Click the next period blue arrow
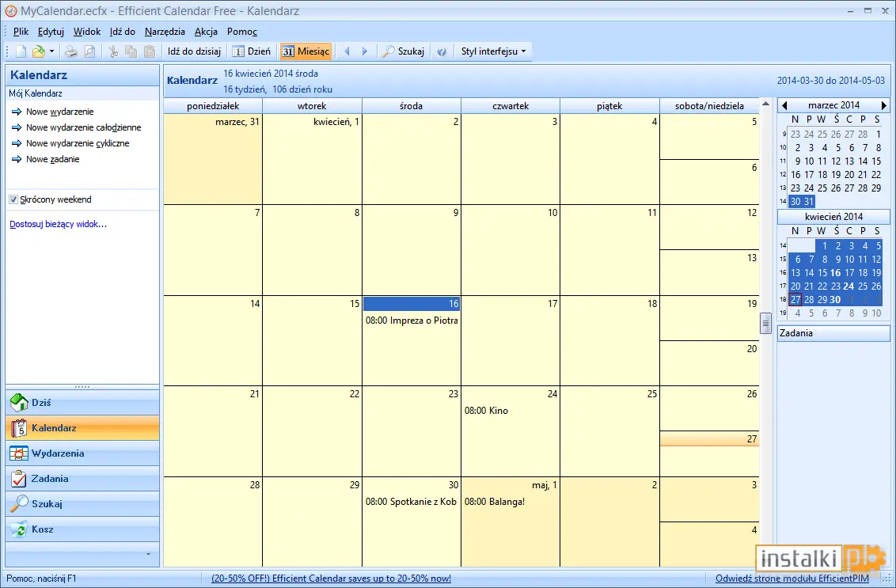 pyautogui.click(x=365, y=51)
